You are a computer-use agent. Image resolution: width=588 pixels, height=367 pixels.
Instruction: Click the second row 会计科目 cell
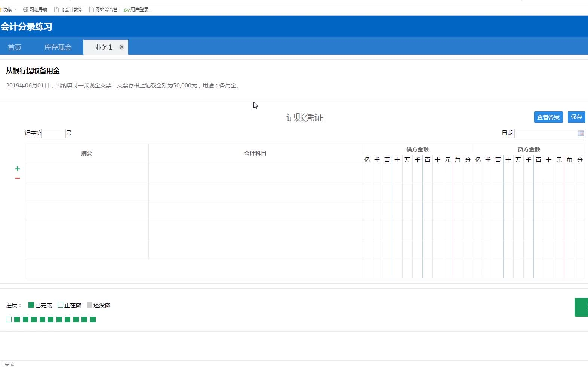point(255,192)
